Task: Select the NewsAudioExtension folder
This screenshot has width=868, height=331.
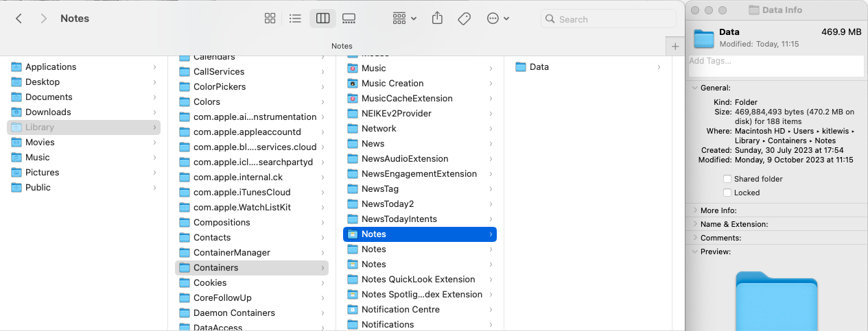Action: point(420,158)
